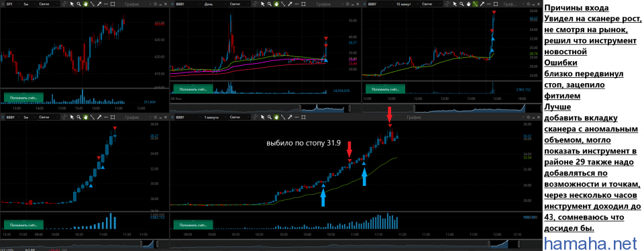Image resolution: width=644 pixels, height=251 pixels.
Task: Click the График title of the BBBY daily chart
Action: click(x=323, y=4)
